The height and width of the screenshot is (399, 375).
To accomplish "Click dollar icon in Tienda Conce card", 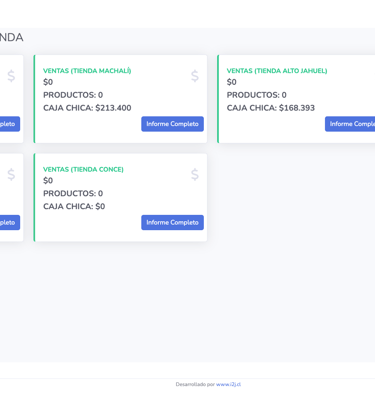I will tap(195, 175).
